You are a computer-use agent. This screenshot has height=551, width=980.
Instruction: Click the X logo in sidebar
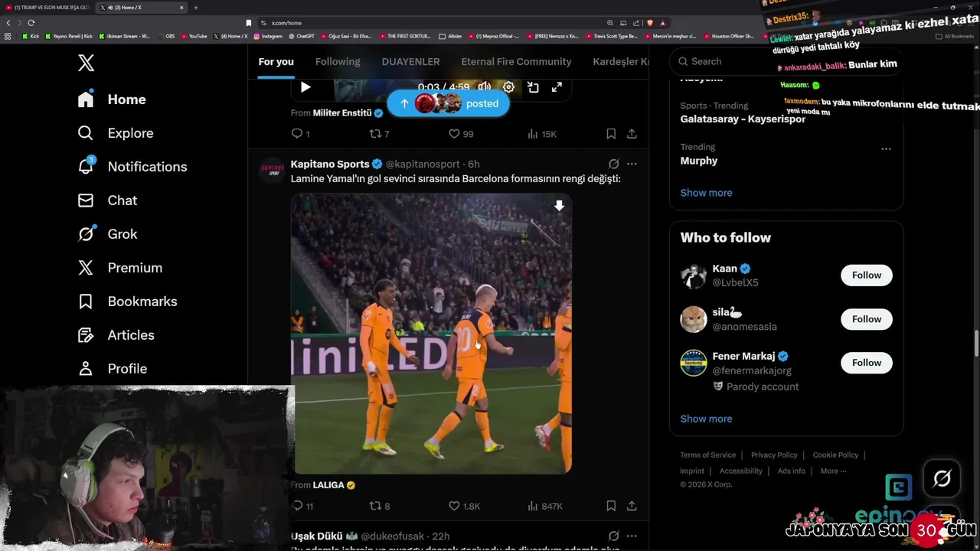tap(86, 63)
